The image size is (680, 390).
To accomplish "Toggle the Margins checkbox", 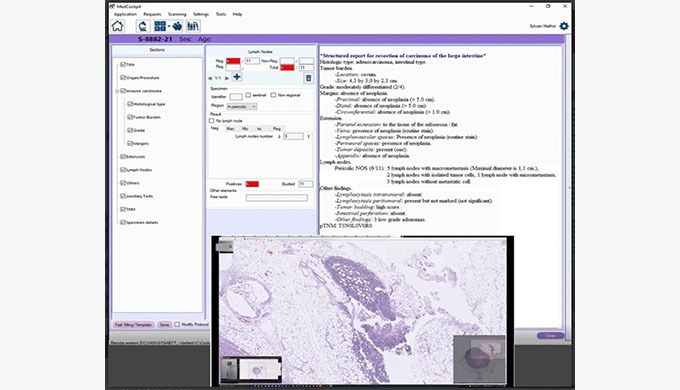I will coord(130,143).
